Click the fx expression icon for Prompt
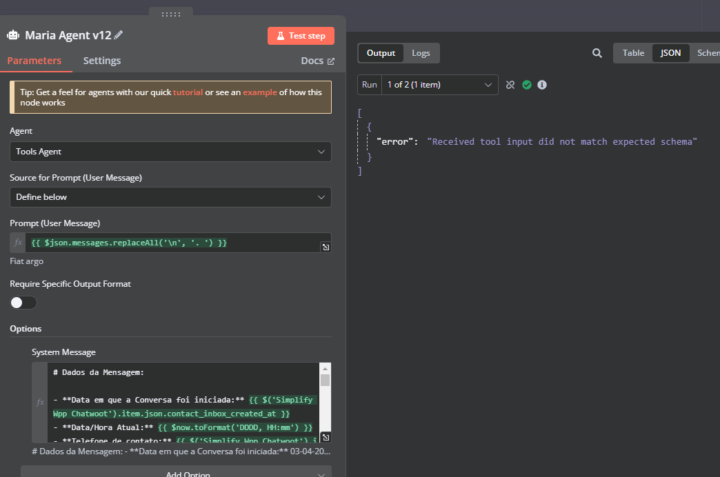The height and width of the screenshot is (477, 720). pos(18,242)
